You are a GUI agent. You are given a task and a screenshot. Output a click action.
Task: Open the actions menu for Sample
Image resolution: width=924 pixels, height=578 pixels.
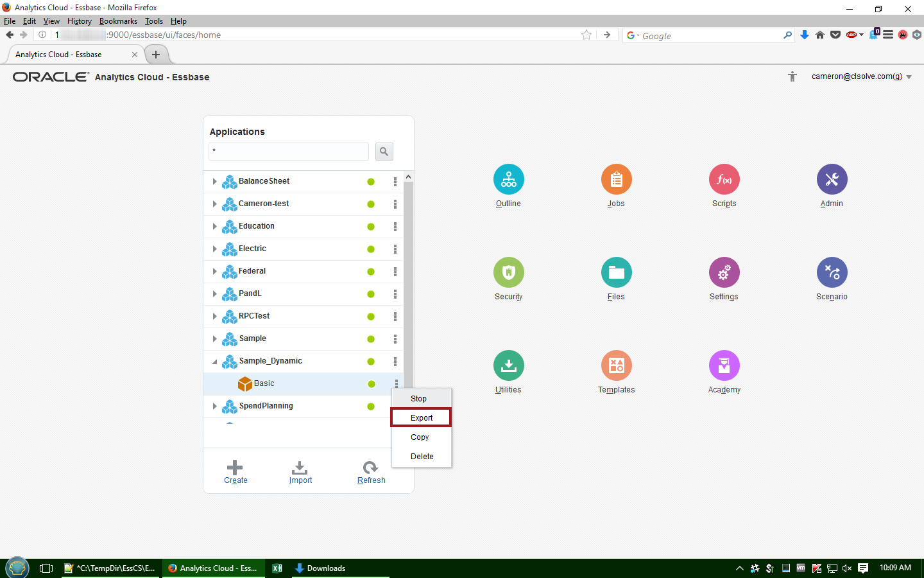[395, 339]
